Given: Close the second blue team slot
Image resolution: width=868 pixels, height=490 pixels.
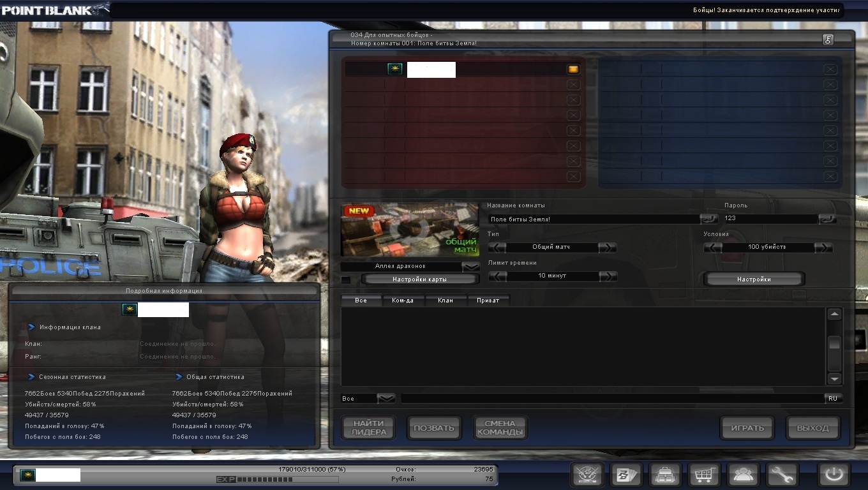Looking at the screenshot, I should click(x=830, y=84).
